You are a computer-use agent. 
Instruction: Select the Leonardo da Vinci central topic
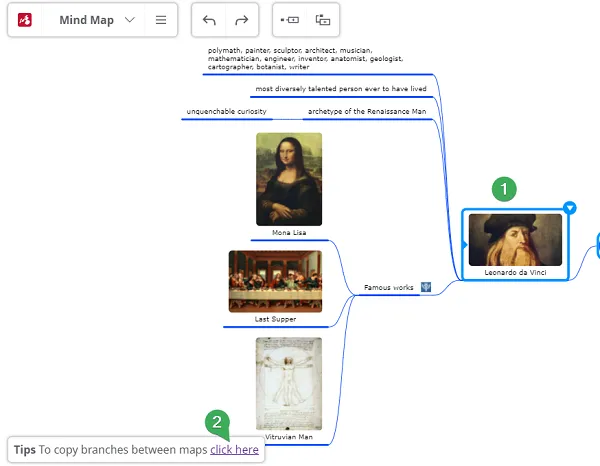point(515,244)
